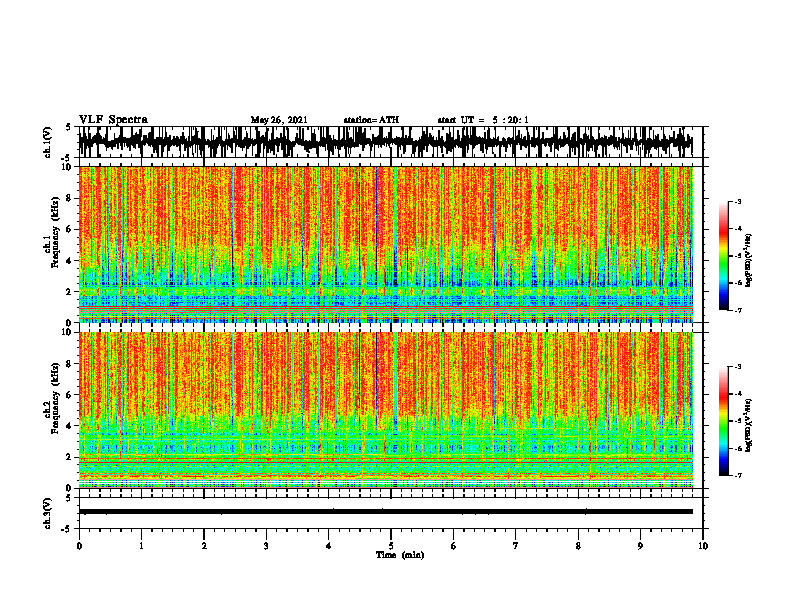Click time axis tick label "8"
This screenshot has width=792, height=612.
tap(578, 546)
